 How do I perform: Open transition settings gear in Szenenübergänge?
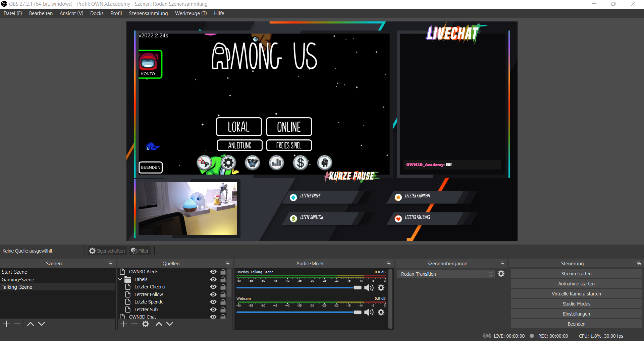501,274
